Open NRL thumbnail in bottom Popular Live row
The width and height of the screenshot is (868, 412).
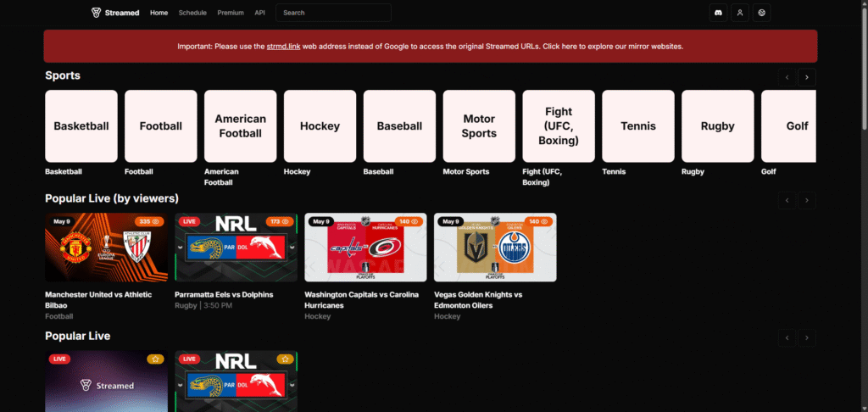pos(236,381)
